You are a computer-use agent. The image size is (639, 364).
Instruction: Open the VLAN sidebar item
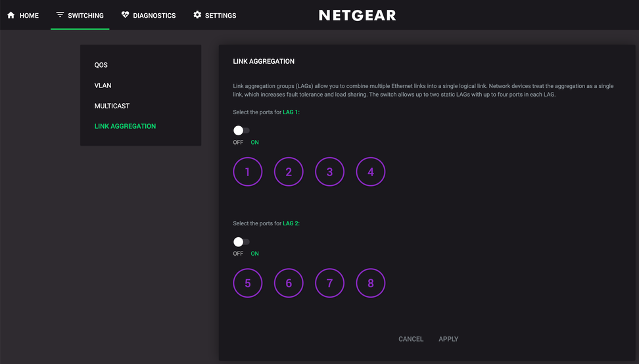coord(103,85)
